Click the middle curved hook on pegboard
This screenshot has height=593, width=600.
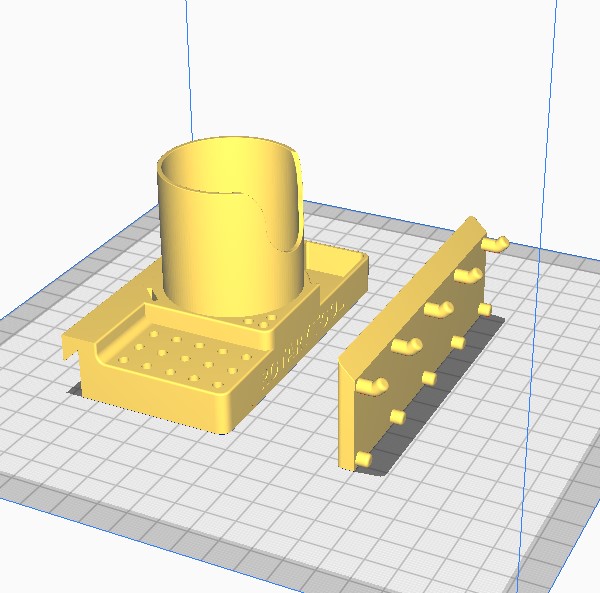tap(437, 309)
